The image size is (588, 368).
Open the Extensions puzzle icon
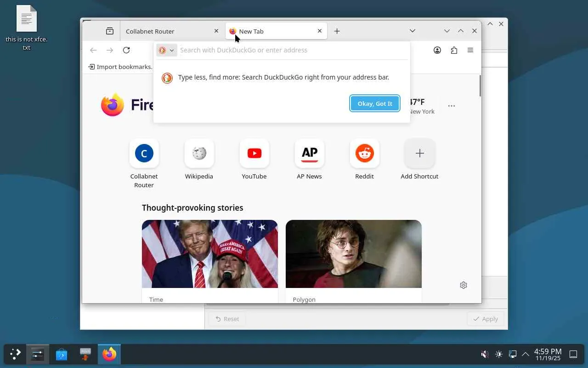point(454,50)
